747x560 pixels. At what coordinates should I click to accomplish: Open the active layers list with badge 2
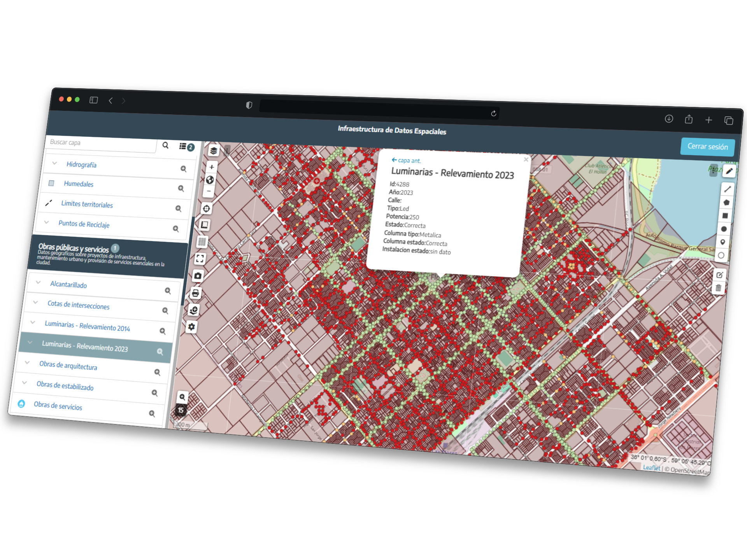[x=186, y=147]
